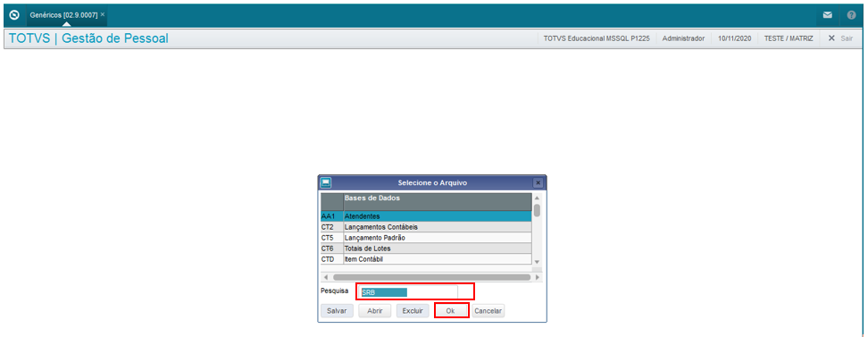The width and height of the screenshot is (868, 337).
Task: Close the Selecione o Arquivo dialog
Action: [x=538, y=182]
